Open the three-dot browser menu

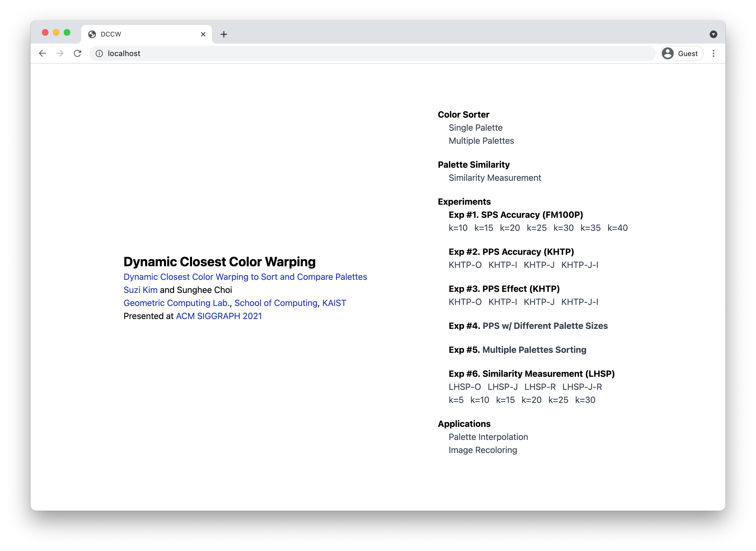(x=713, y=53)
